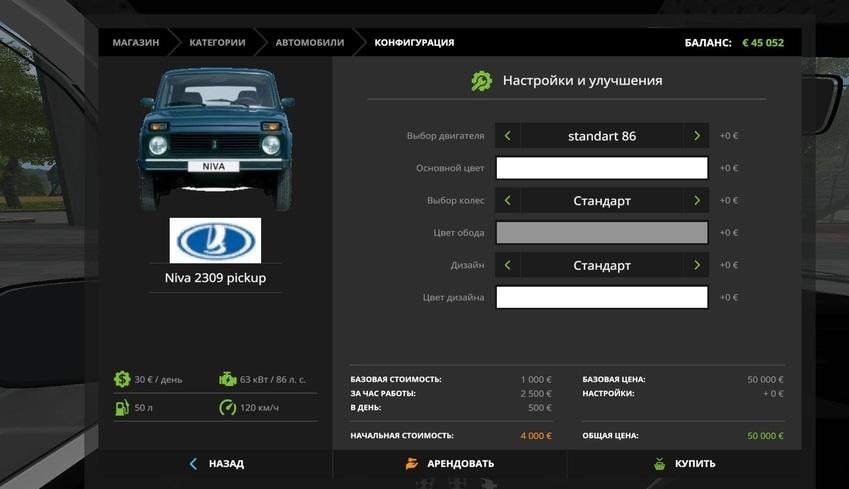Image resolution: width=849 pixels, height=489 pixels.
Task: Choose next design option
Action: pyautogui.click(x=697, y=266)
